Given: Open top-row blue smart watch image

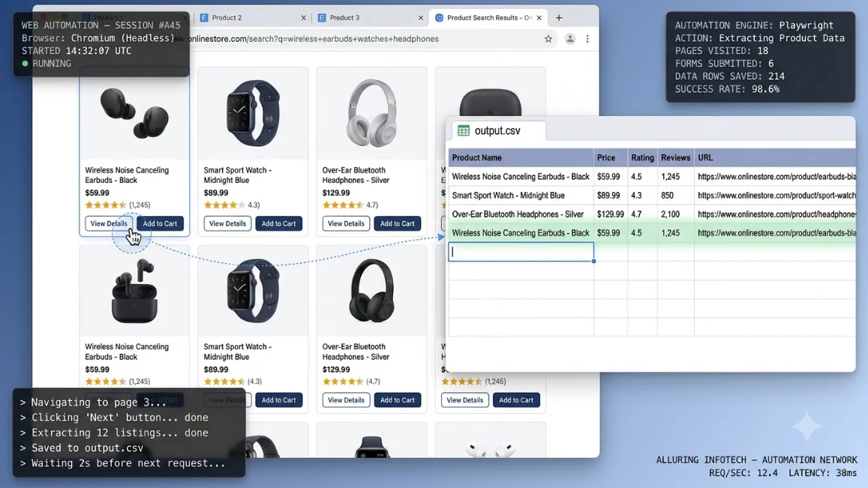Looking at the screenshot, I should [x=253, y=113].
